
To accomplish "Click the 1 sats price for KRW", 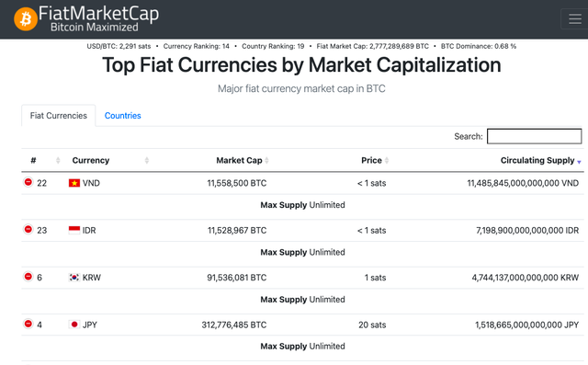I will [x=375, y=278].
